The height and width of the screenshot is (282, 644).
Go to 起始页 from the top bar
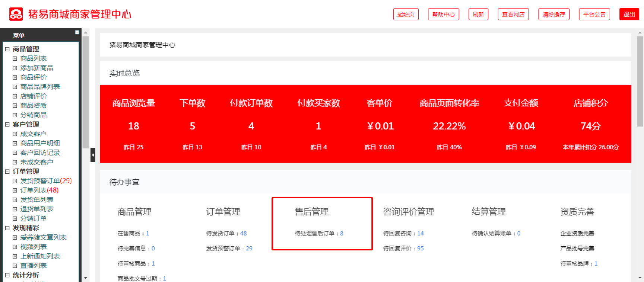click(x=406, y=14)
